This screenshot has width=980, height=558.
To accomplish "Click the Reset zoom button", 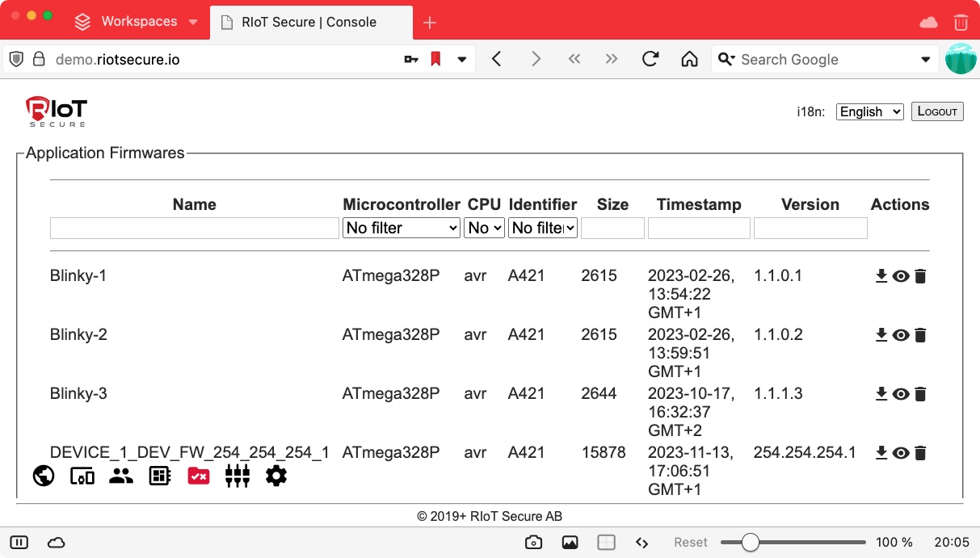I will [691, 543].
